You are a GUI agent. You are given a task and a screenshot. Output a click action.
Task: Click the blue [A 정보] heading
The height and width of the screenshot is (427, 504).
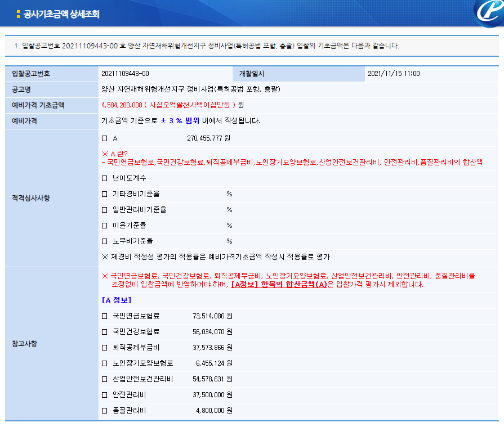pos(117,300)
